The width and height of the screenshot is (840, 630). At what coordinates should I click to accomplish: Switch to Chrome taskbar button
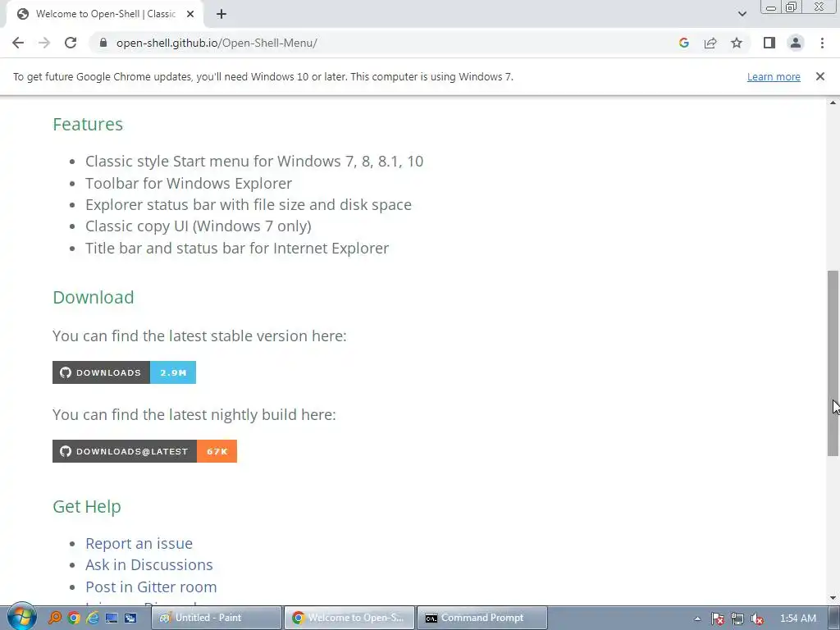[349, 618]
